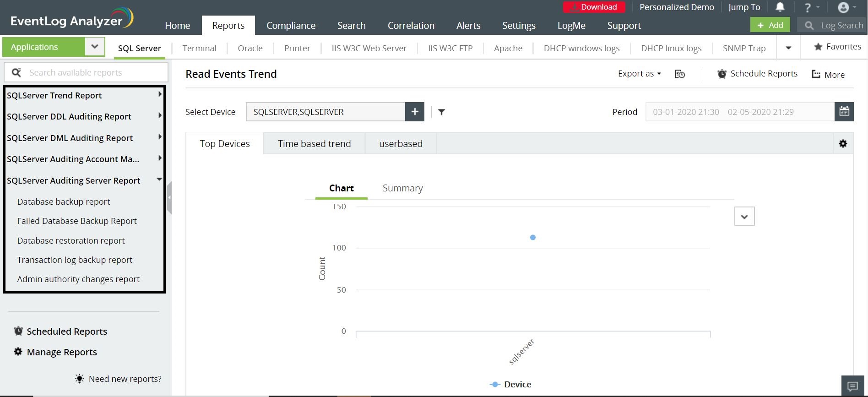The height and width of the screenshot is (397, 868).
Task: Click the Scheduled Reports clock icon
Action: [18, 331]
